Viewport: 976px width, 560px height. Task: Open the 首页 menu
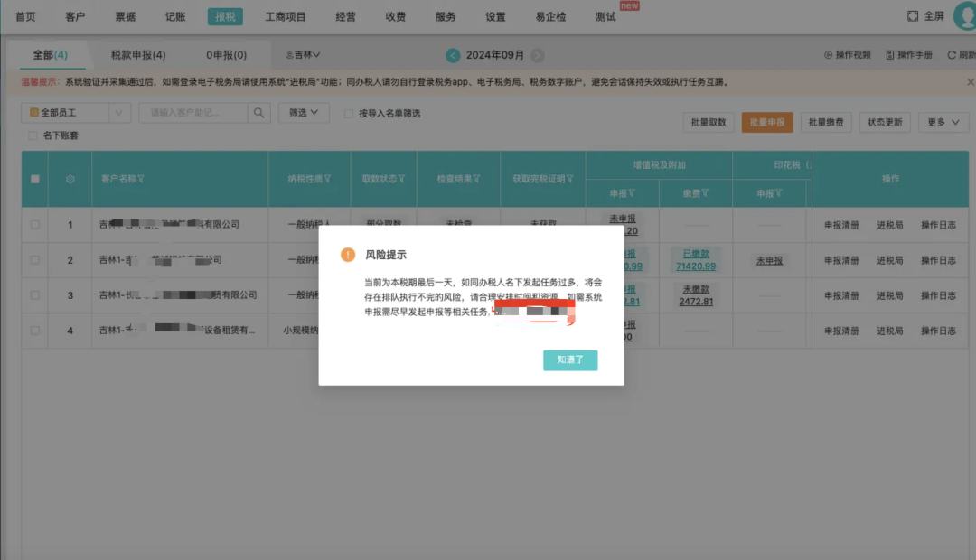[25, 17]
